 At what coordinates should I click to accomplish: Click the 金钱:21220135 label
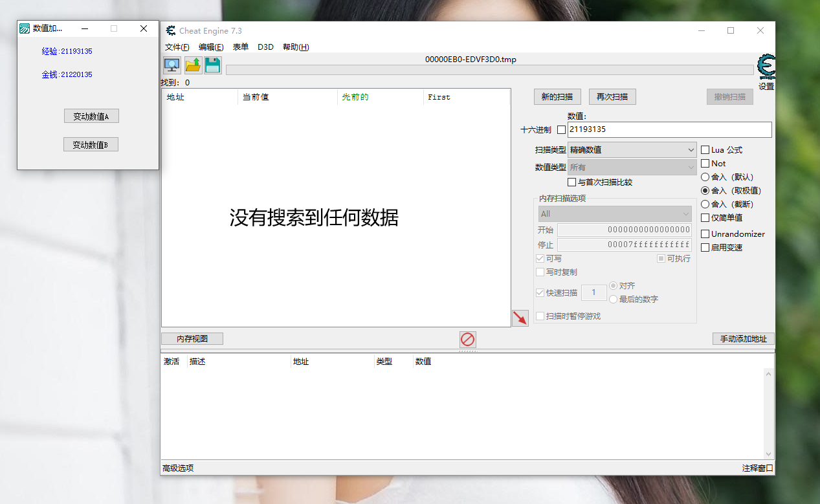(67, 74)
